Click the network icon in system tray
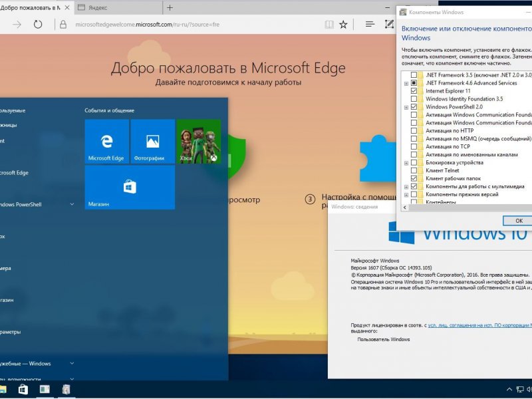This screenshot has width=532, height=399. tap(520, 390)
